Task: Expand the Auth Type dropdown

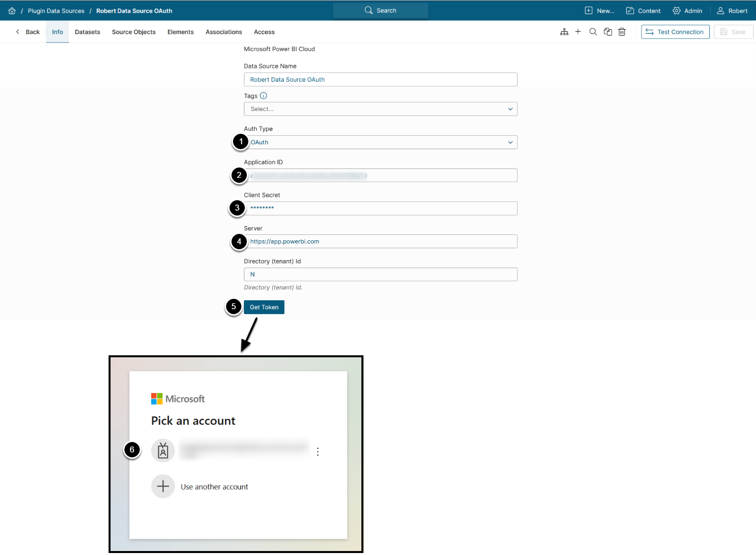Action: tap(381, 142)
